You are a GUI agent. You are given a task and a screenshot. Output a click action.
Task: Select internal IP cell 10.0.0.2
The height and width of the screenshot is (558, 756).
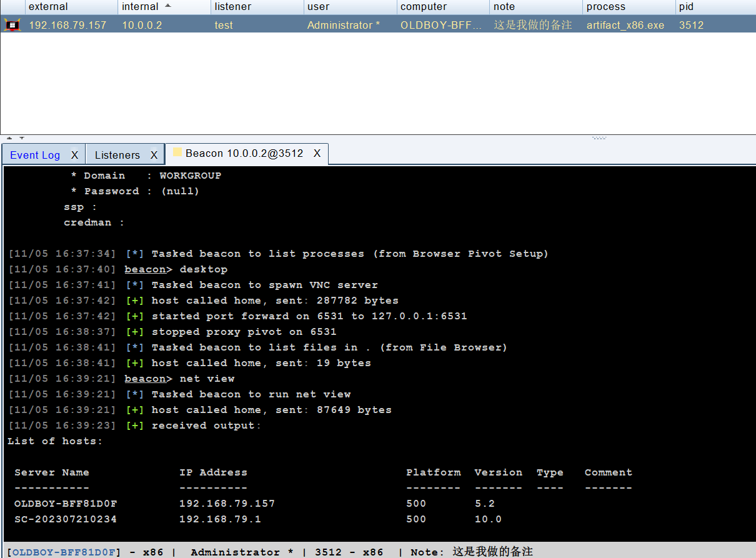pos(142,25)
